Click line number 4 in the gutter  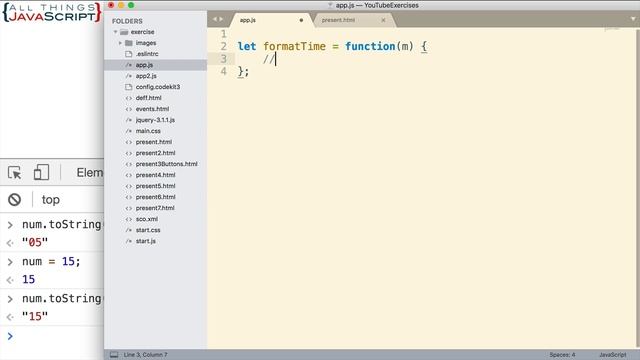pos(223,71)
